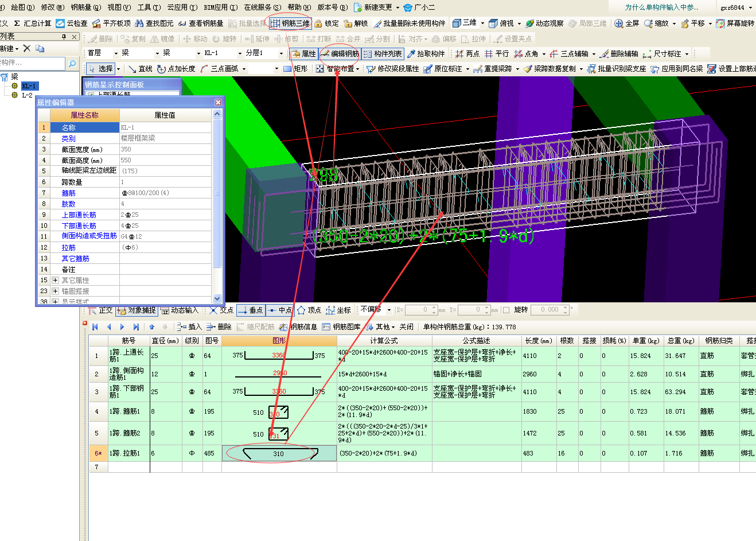
Task: Switch to 俯视 top view
Action: 501,24
